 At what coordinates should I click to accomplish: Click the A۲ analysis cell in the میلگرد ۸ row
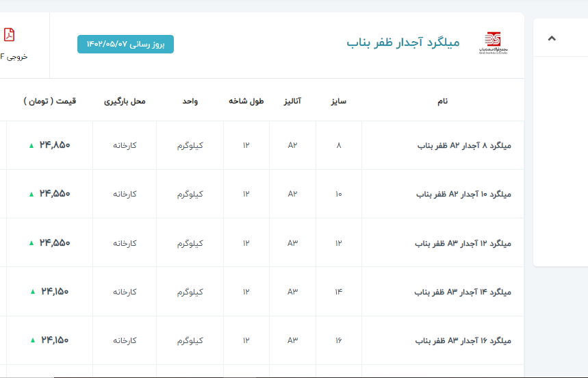click(x=292, y=145)
